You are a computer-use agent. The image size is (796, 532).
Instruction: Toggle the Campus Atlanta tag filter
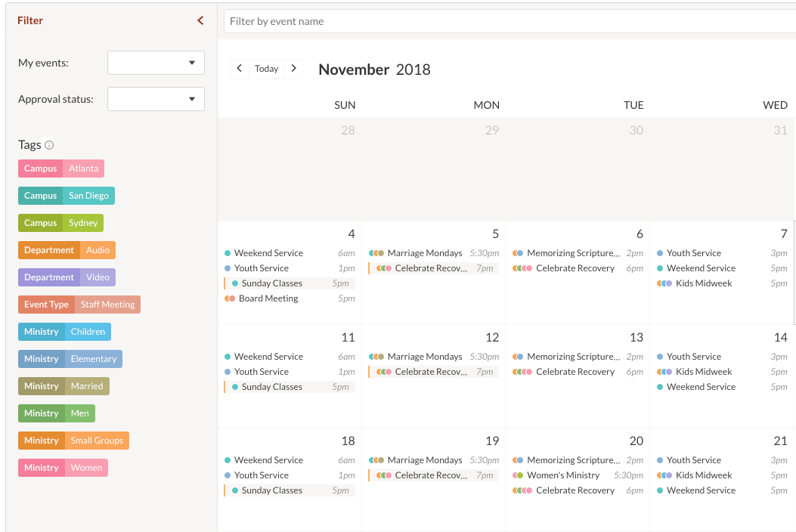tap(61, 169)
